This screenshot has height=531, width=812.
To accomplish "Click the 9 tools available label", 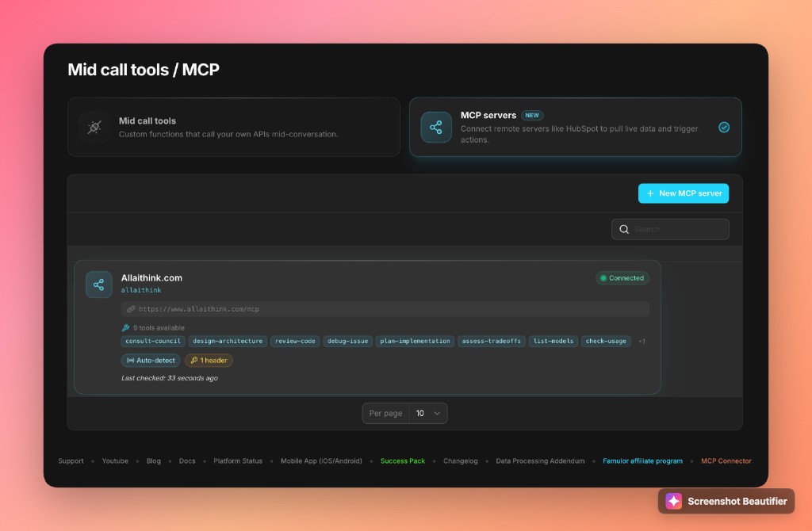I will pos(159,328).
